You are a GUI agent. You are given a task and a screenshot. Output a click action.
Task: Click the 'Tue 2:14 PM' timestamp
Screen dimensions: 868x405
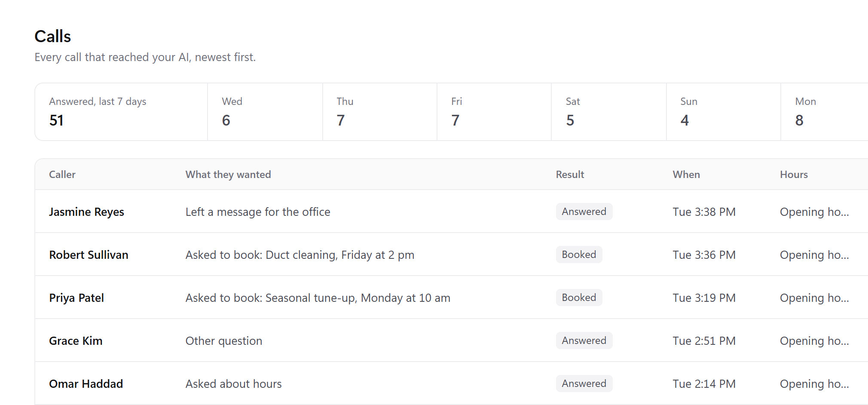click(x=704, y=384)
